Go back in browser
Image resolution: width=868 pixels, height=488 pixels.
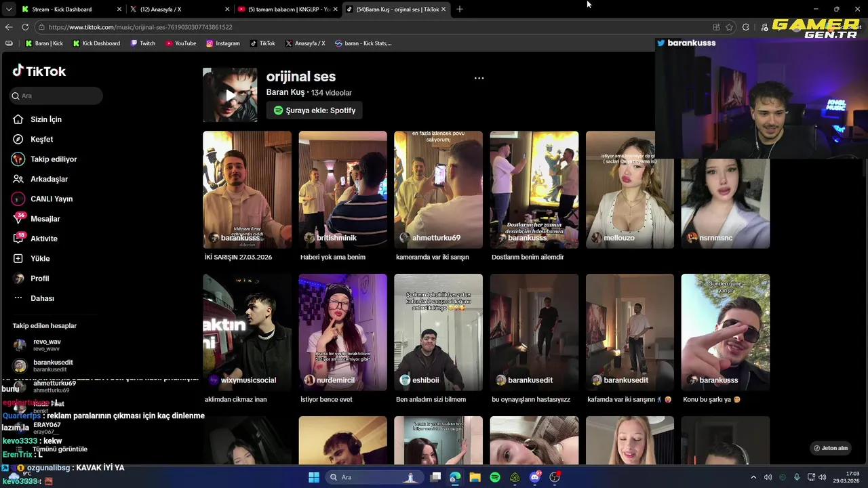(x=9, y=27)
